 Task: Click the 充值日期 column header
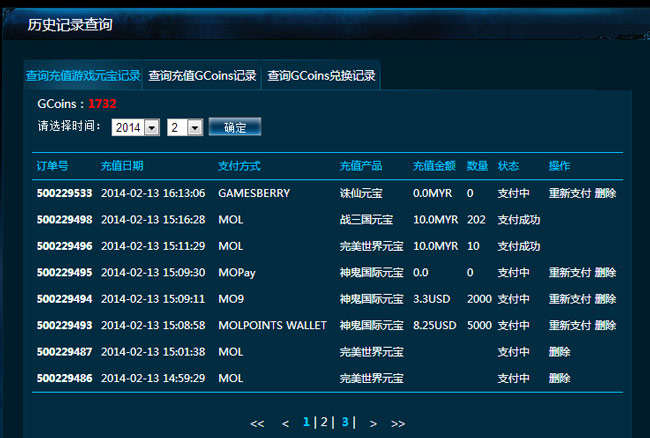pos(122,166)
